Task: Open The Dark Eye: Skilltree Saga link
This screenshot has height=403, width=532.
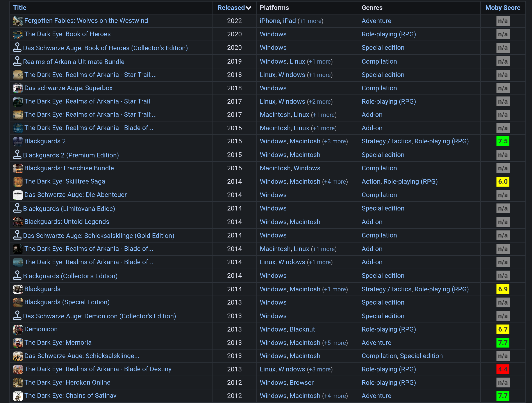Action: 65,181
